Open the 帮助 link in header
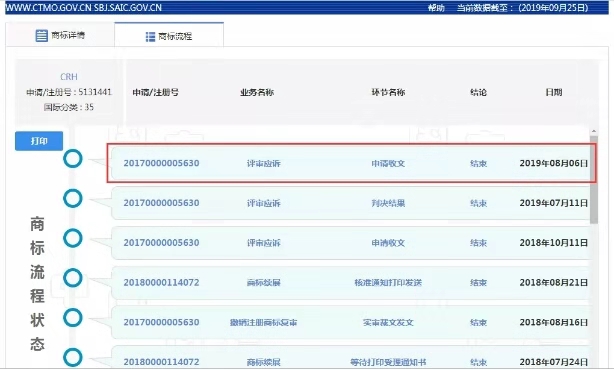Image resolution: width=614 pixels, height=370 pixels. 436,8
